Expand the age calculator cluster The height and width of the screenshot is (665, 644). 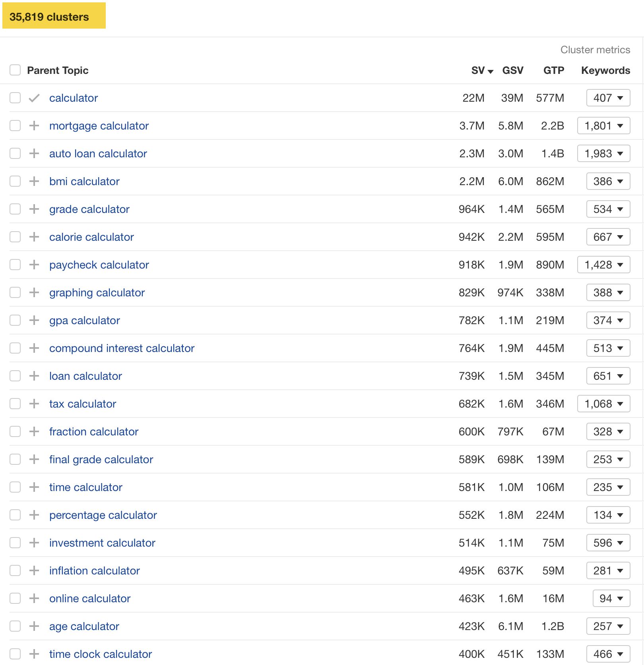pos(35,626)
